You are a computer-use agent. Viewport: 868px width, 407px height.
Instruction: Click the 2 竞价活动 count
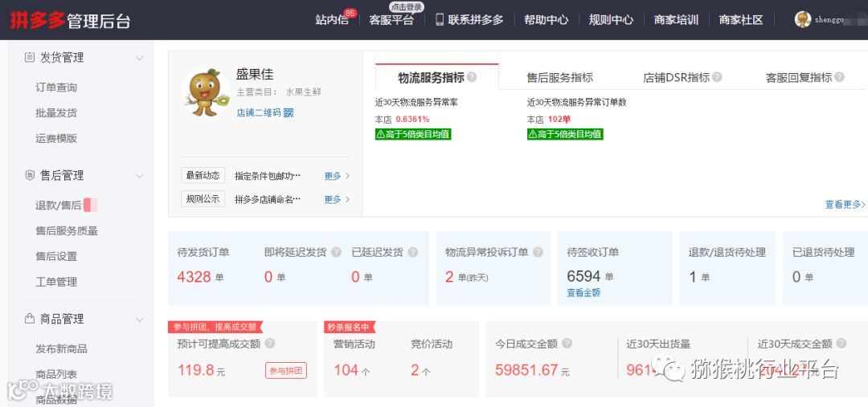pyautogui.click(x=415, y=370)
